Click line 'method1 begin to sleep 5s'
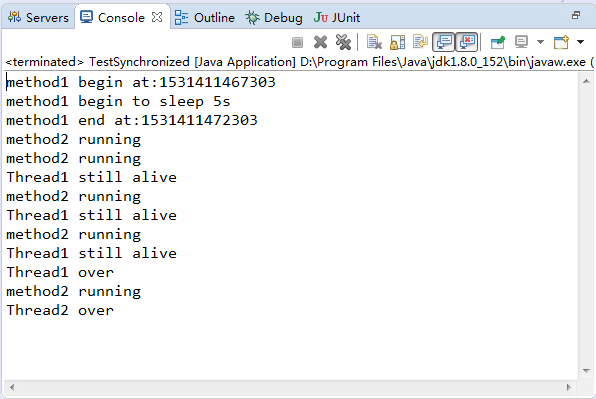Screen dimensions: 596x399 pyautogui.click(x=118, y=101)
